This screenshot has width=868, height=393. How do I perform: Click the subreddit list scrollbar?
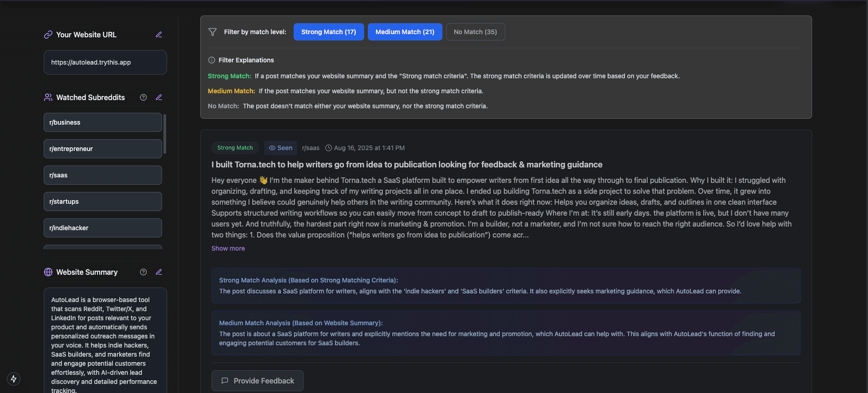click(x=165, y=134)
